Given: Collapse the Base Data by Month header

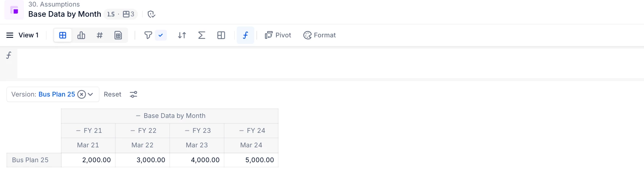Looking at the screenshot, I should [x=138, y=116].
